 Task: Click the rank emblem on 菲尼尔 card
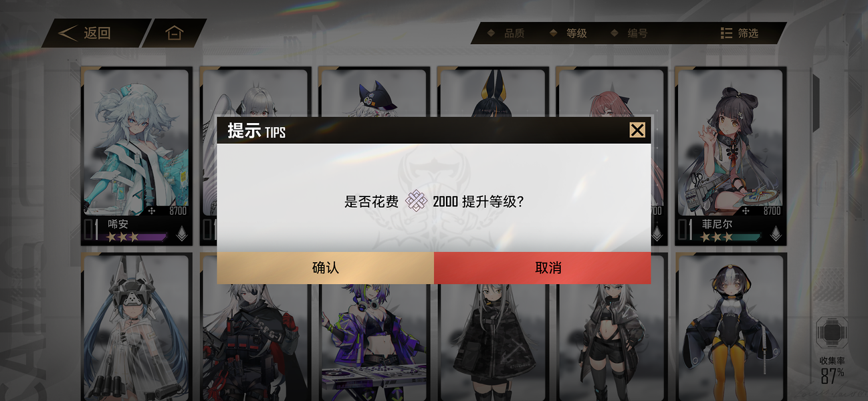(775, 233)
